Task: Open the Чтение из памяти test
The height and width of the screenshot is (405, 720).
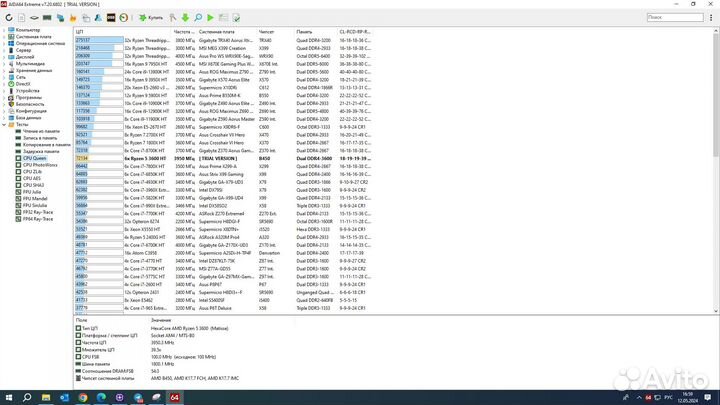Action: [x=47, y=130]
